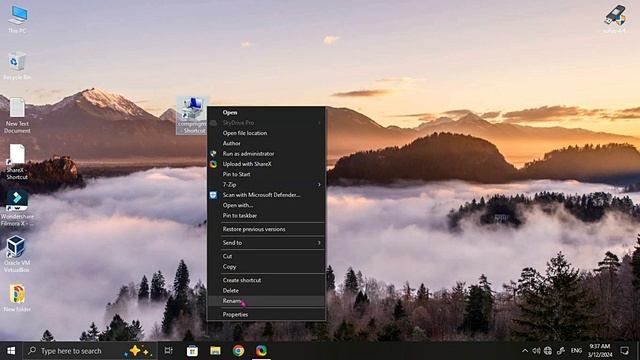Select the ShareX Shortcut desktop icon

click(x=17, y=162)
